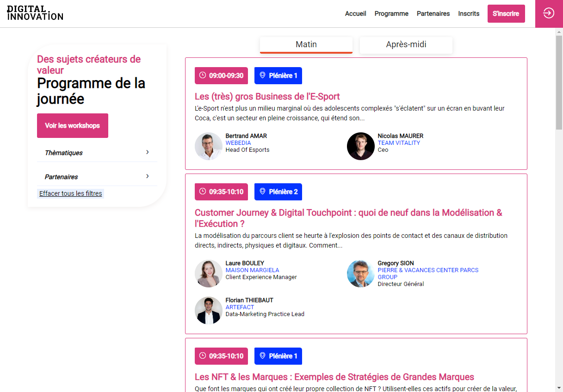Click the 09:00-09:30 time badge
This screenshot has width=563, height=392.
221,76
